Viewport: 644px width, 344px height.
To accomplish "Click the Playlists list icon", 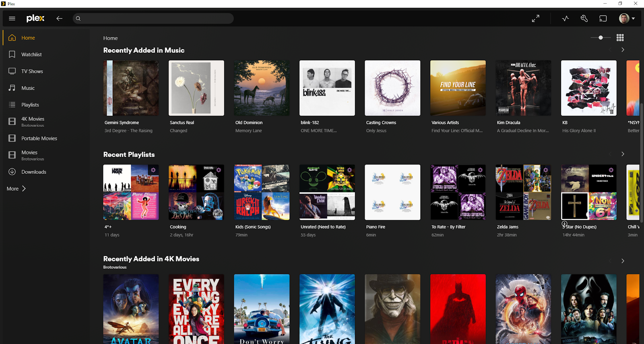I will pyautogui.click(x=12, y=105).
